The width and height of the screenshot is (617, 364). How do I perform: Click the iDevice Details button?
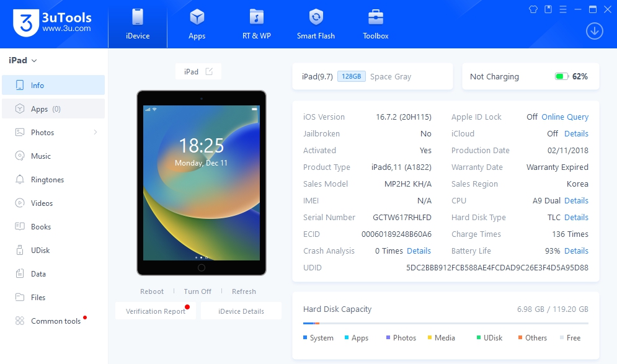[241, 311]
